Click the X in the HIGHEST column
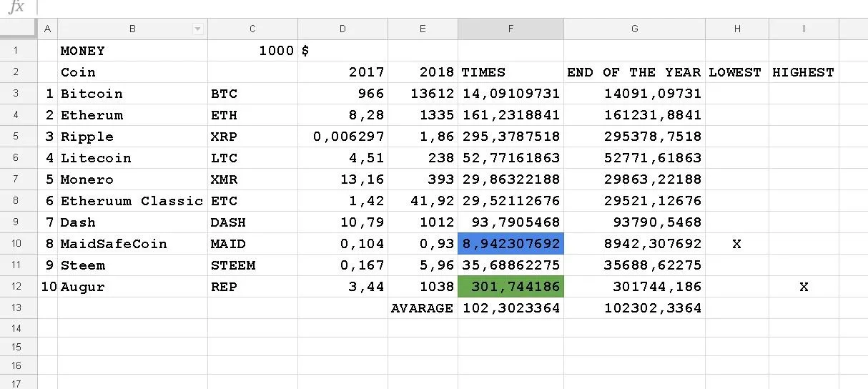The height and width of the screenshot is (389, 868). point(804,287)
